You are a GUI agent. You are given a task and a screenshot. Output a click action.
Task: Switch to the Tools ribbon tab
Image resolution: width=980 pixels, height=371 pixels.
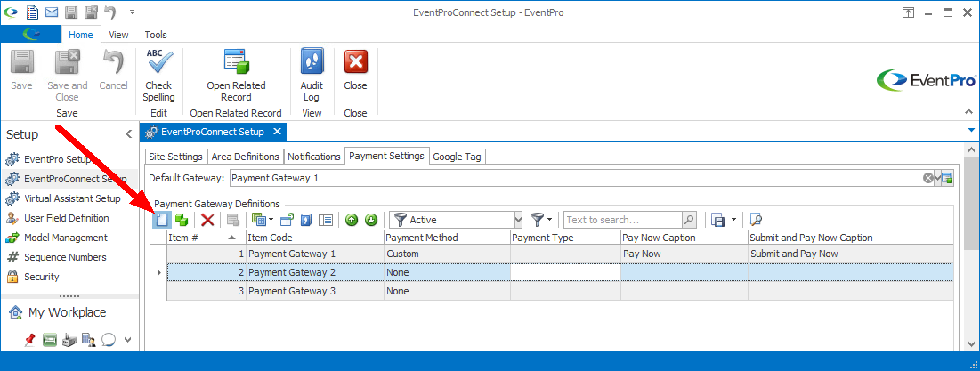[156, 35]
